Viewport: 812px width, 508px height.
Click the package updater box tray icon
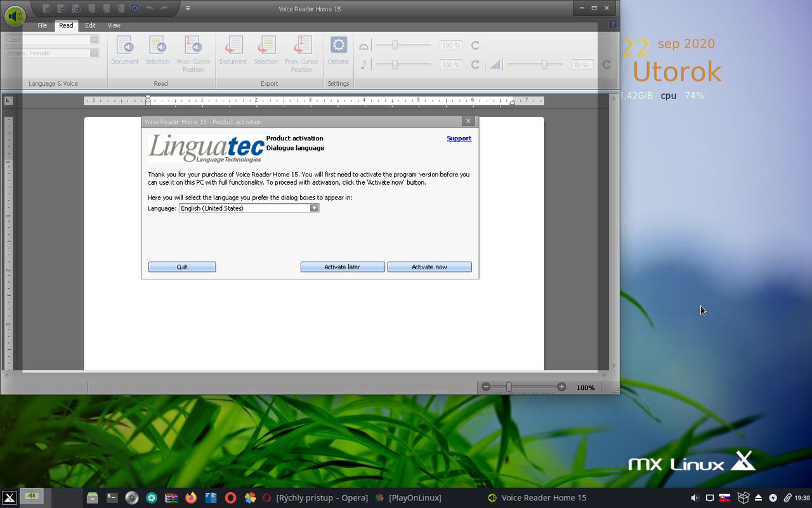click(x=743, y=498)
